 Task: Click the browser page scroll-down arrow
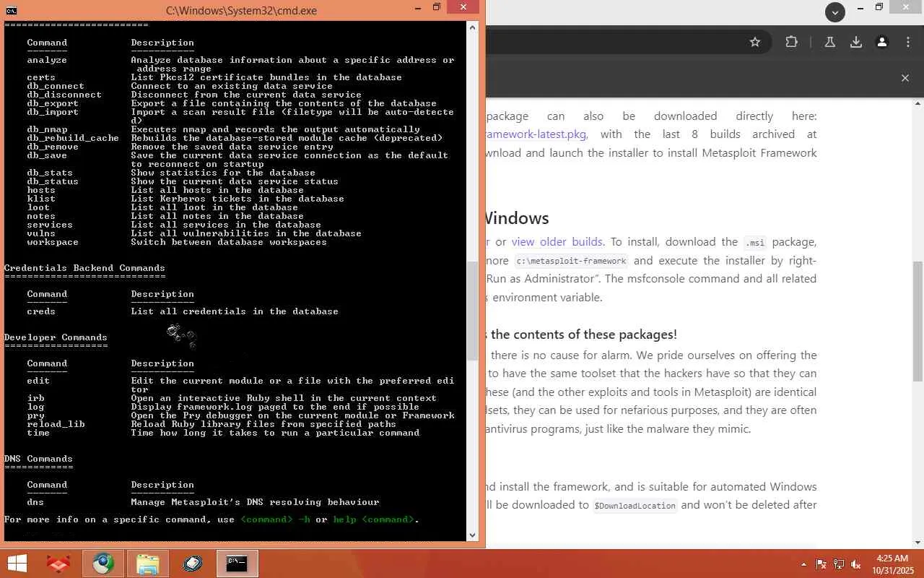pyautogui.click(x=918, y=543)
